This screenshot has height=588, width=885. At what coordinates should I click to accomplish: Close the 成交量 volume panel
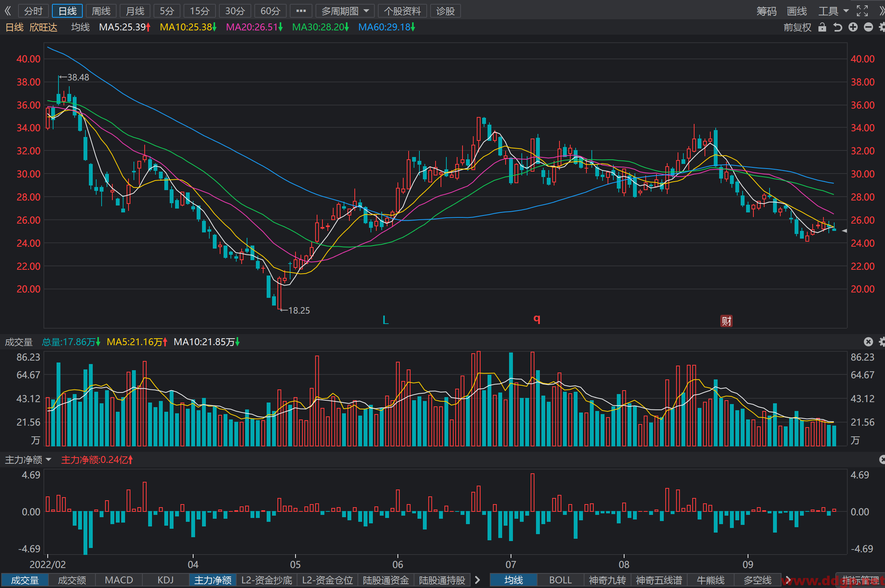[868, 342]
